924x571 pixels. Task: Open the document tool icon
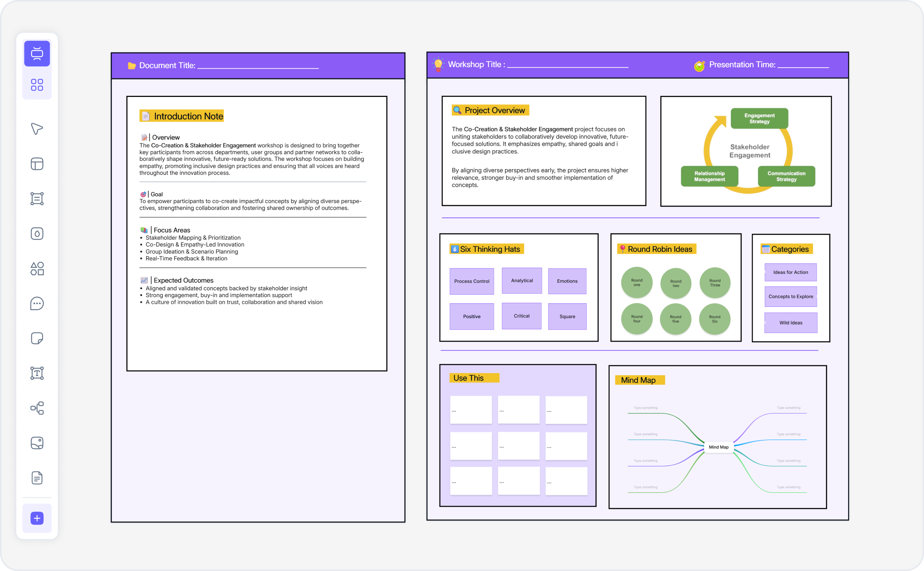coord(37,478)
